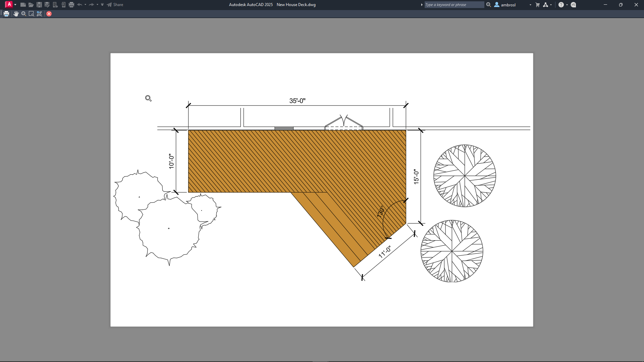
Task: Click the Share button
Action: click(x=115, y=5)
